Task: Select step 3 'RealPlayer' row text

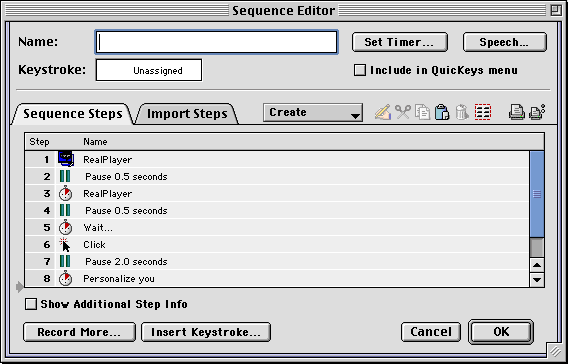Action: [108, 194]
